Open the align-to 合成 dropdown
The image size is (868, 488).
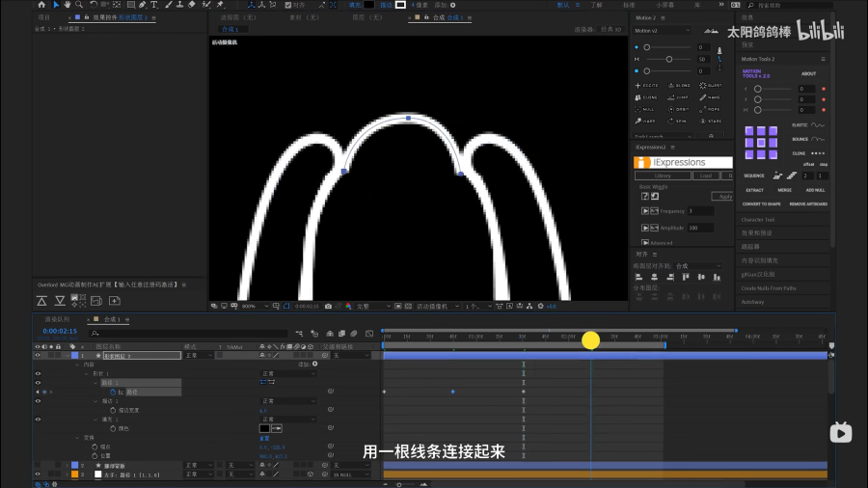click(698, 265)
